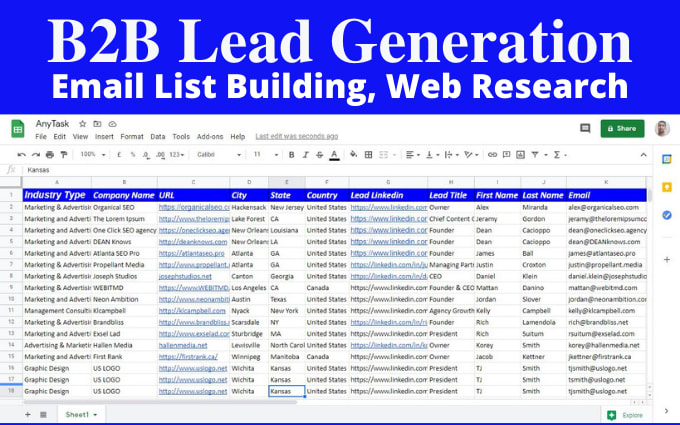Insert a comment from toolbar
The image size is (680, 425).
pyautogui.click(x=506, y=155)
